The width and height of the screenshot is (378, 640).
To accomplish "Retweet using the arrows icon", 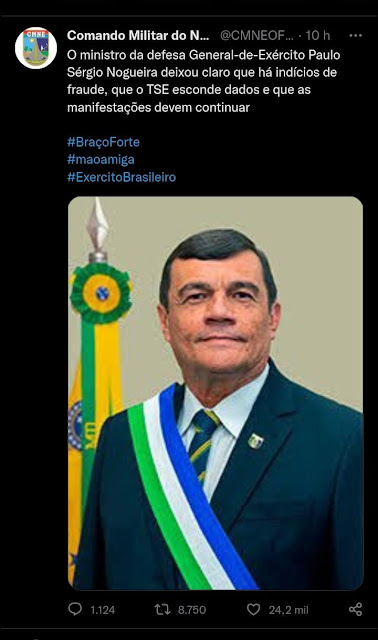I will coord(162,609).
